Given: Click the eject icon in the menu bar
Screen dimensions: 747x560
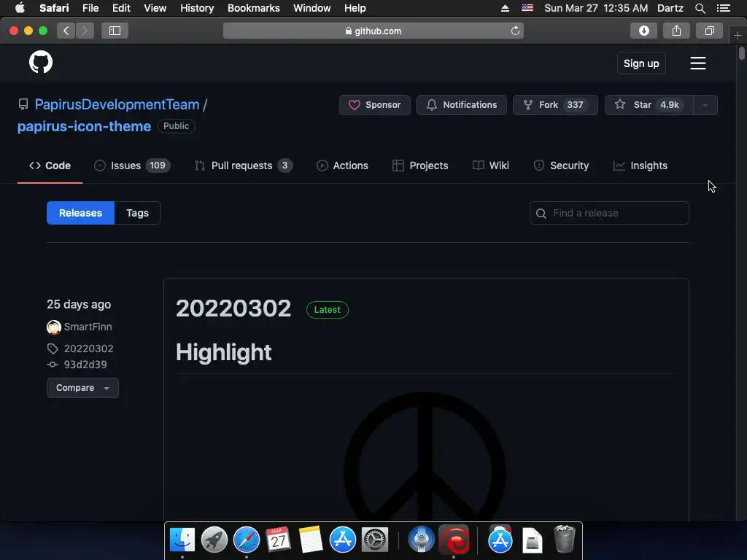Looking at the screenshot, I should (x=505, y=8).
